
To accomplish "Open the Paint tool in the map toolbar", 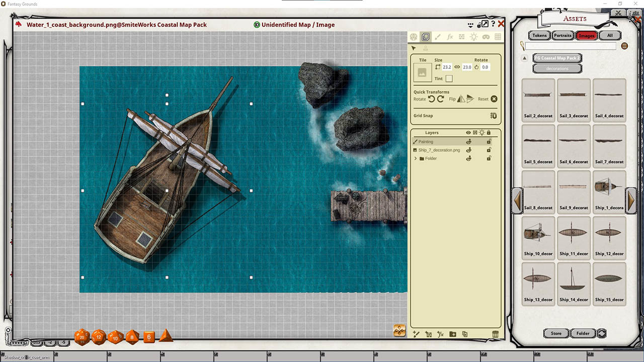I will click(438, 36).
